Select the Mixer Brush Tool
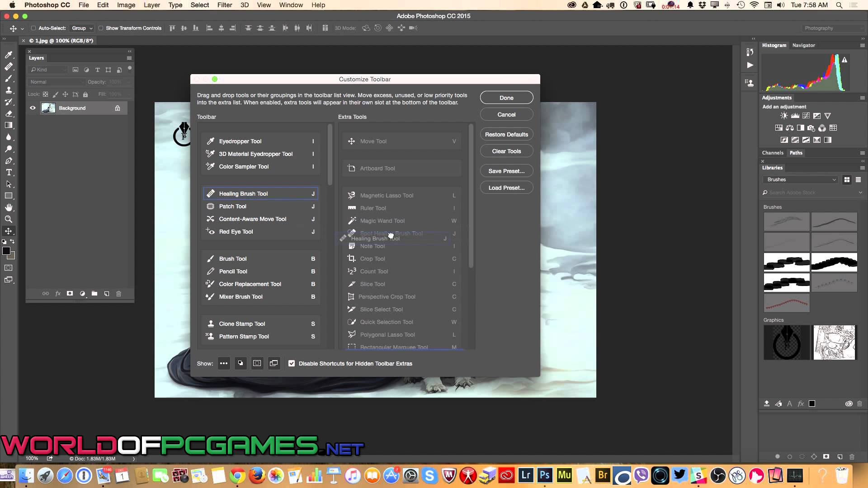Image resolution: width=868 pixels, height=488 pixels. click(241, 297)
